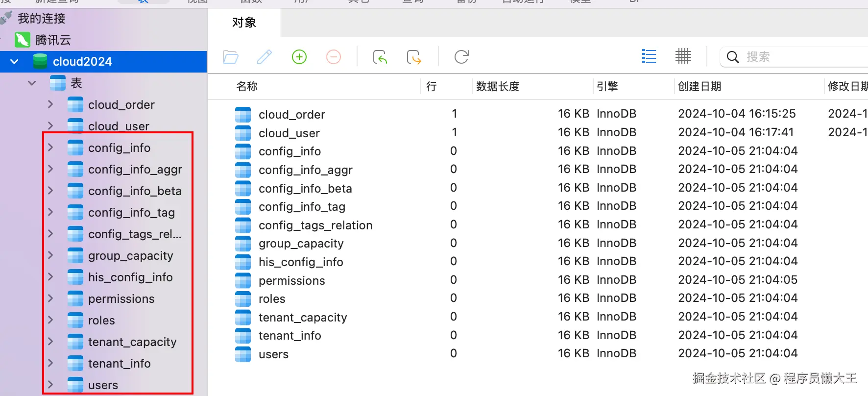Expand his_config_info in the sidebar tree

coord(50,277)
